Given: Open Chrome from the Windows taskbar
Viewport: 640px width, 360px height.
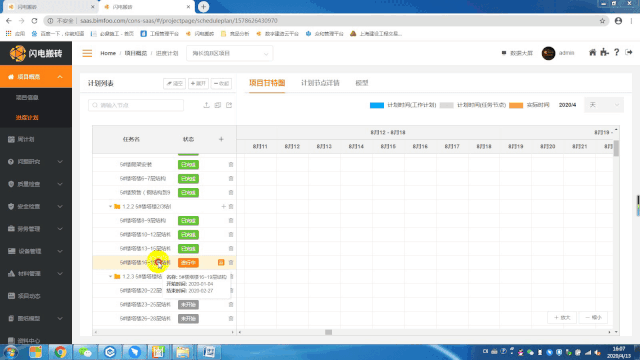Looking at the screenshot, I should pos(60,352).
